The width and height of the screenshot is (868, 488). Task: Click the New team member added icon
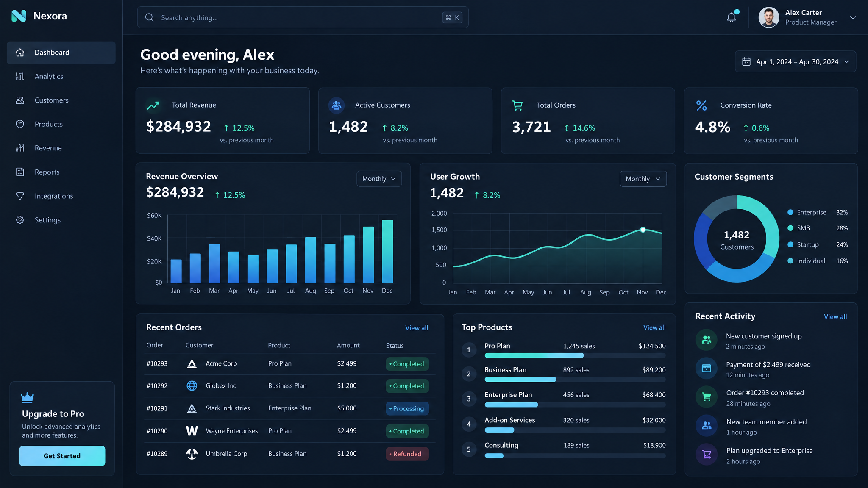[707, 425]
